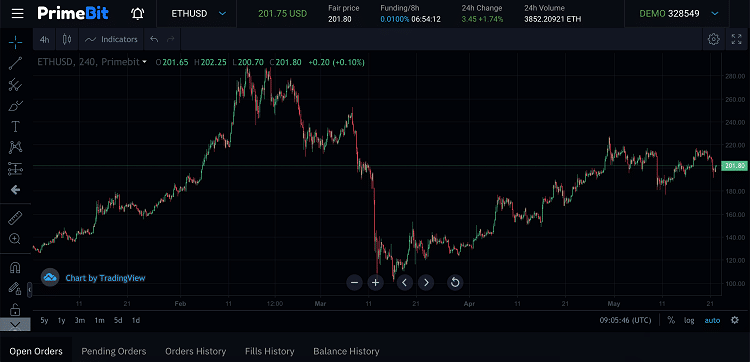Toggle magnet mode snapping

(15, 267)
